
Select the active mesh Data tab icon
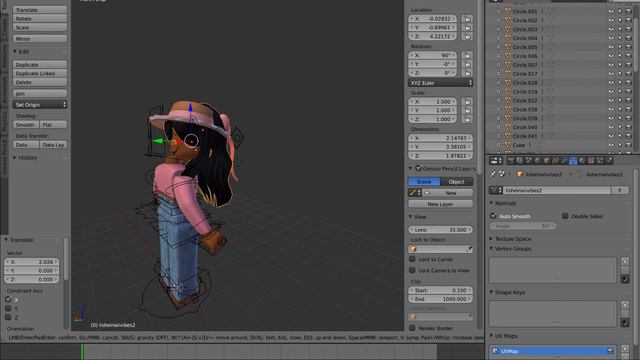tap(573, 160)
